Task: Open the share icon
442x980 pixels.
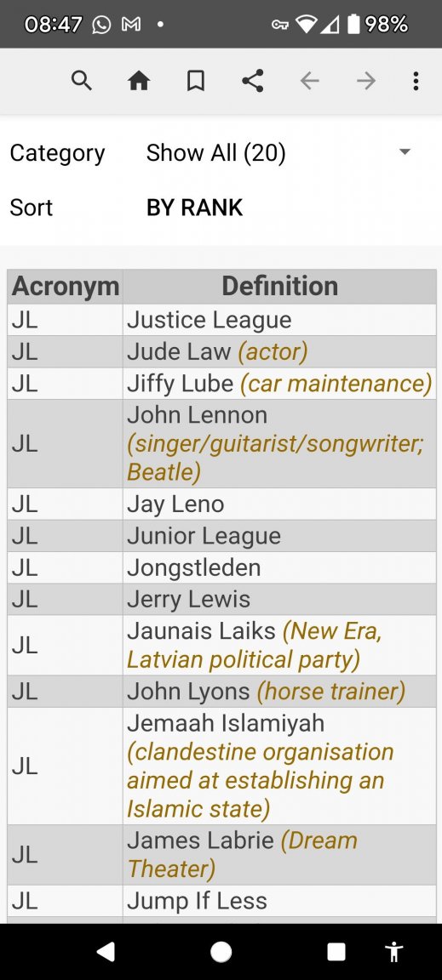Action: tap(252, 81)
